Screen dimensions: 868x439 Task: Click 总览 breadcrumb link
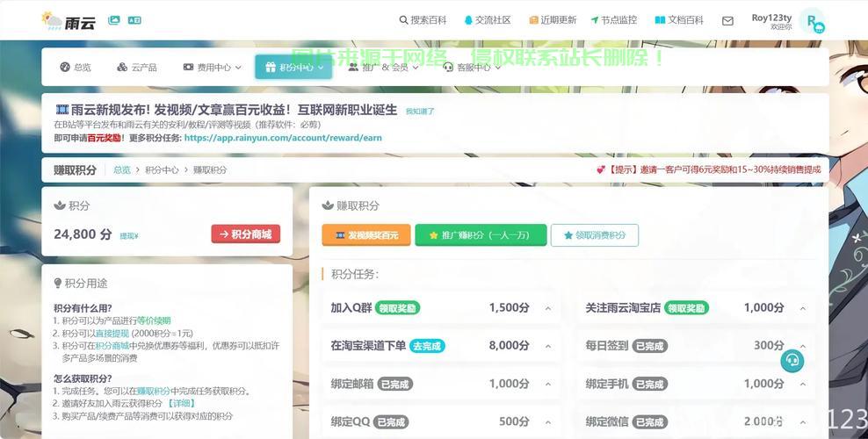pyautogui.click(x=122, y=170)
